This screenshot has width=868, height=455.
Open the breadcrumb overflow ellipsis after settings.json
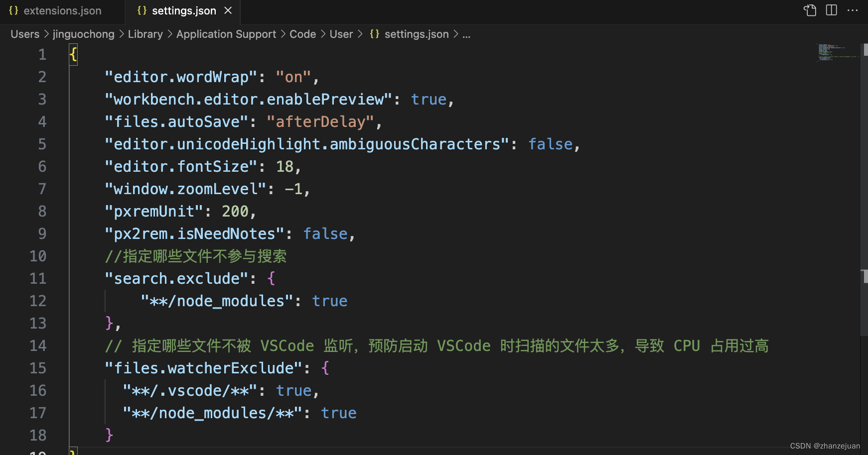click(x=466, y=34)
